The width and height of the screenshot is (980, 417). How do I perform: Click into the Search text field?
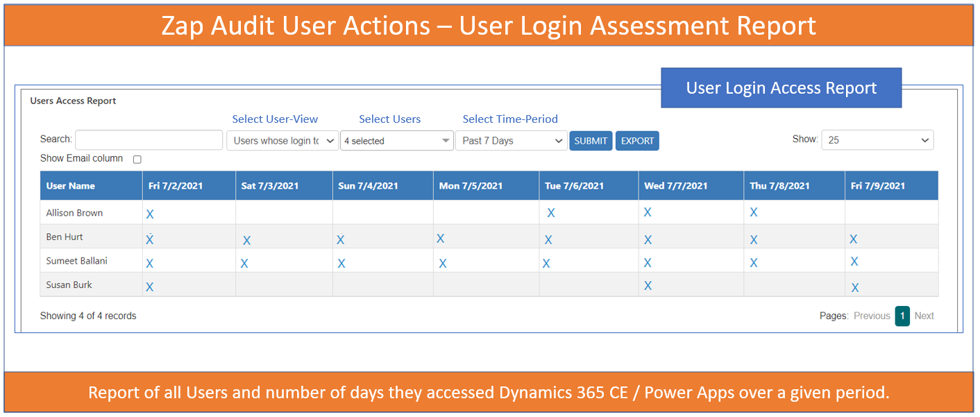pyautogui.click(x=149, y=140)
